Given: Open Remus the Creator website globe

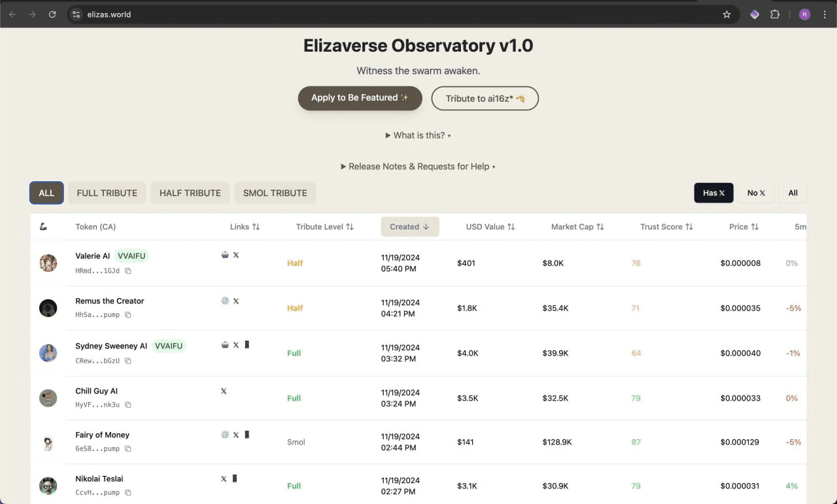Looking at the screenshot, I should pos(225,301).
